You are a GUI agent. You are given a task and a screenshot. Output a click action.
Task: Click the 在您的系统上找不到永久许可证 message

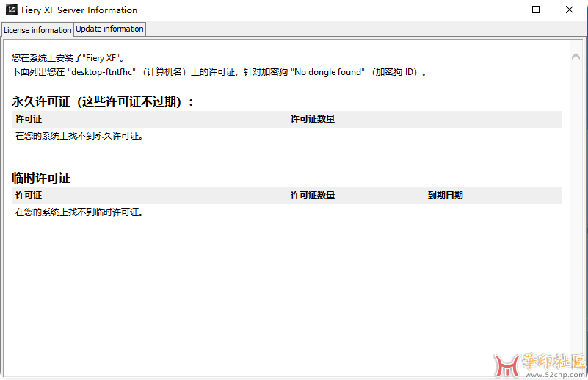[79, 136]
